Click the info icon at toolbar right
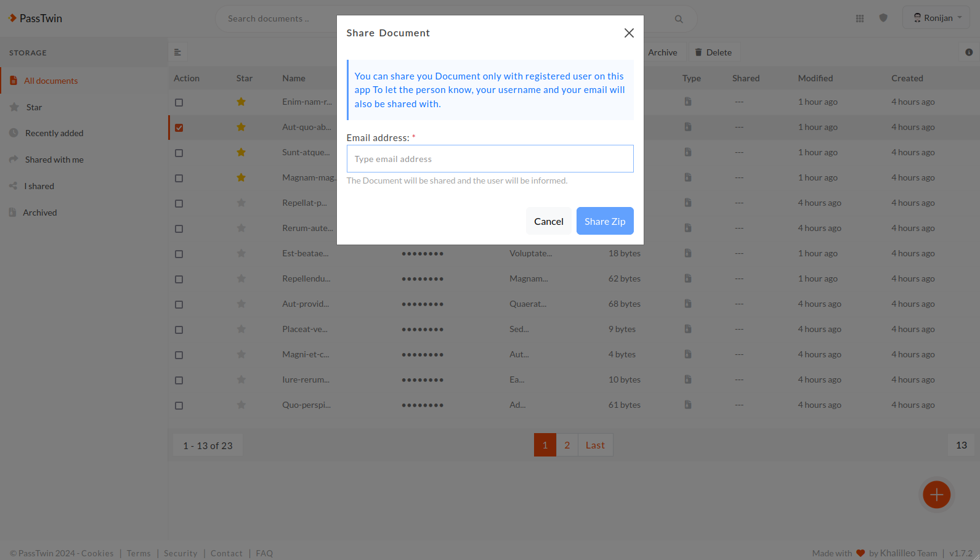This screenshot has height=560, width=980. [968, 52]
